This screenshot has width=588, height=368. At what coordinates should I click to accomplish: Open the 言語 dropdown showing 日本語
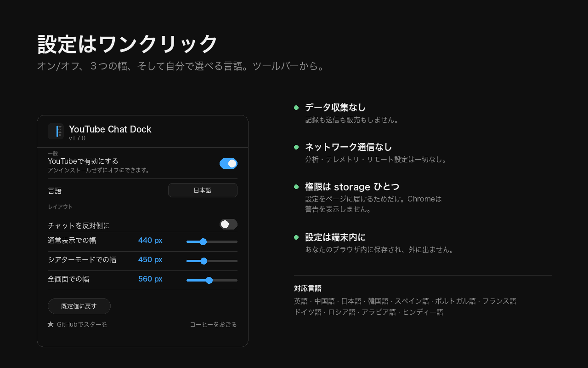203,190
